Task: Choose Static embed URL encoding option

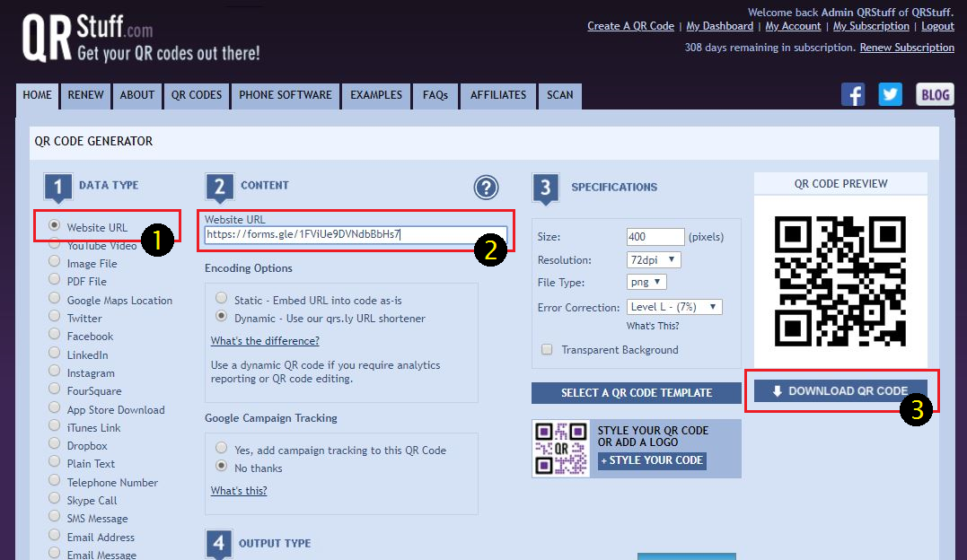Action: click(x=222, y=298)
